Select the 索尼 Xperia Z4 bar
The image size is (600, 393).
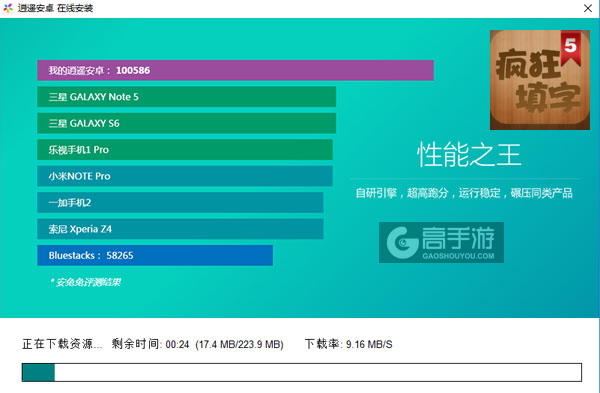(x=180, y=229)
